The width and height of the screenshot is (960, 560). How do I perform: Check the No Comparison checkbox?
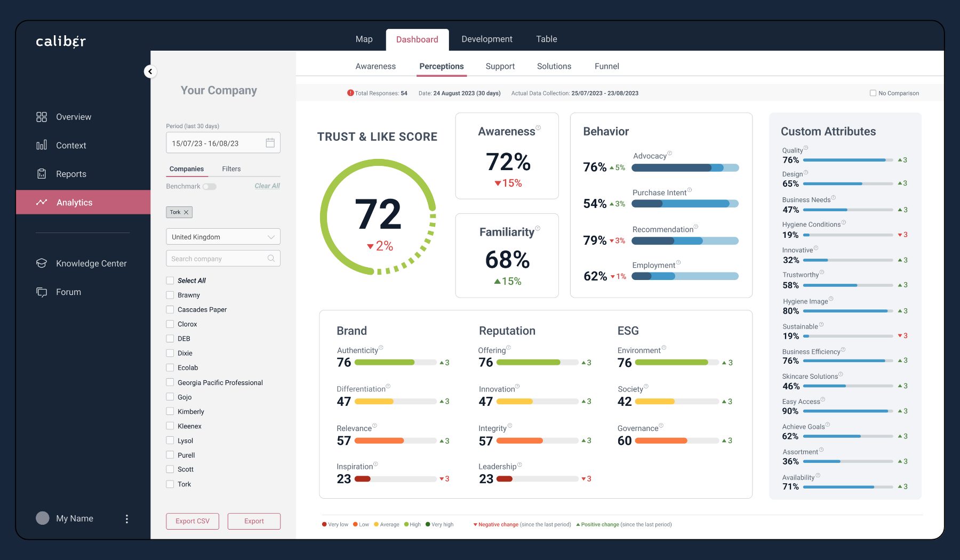tap(873, 93)
